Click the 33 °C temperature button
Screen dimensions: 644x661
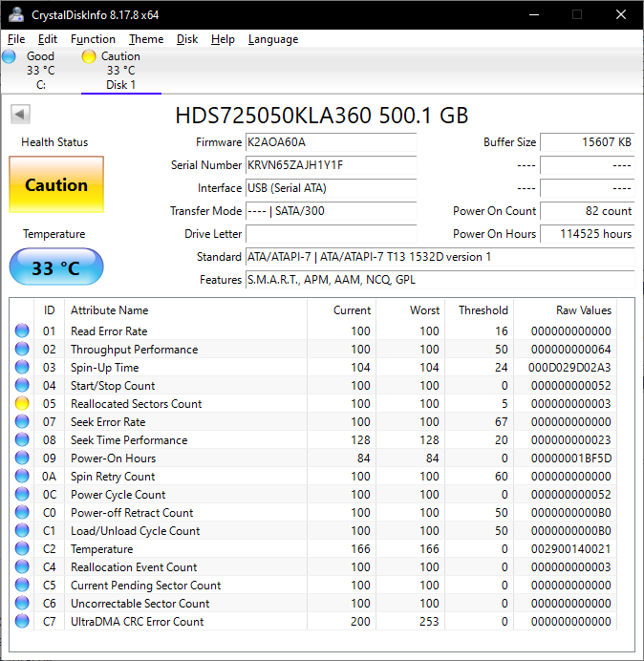56,267
